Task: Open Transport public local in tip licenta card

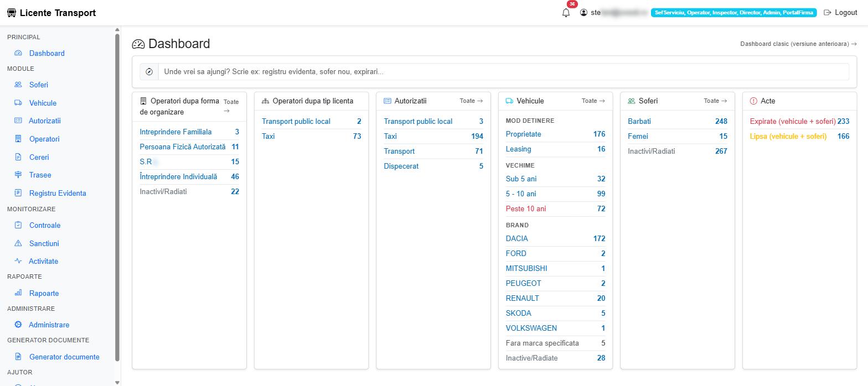Action: 311,122
